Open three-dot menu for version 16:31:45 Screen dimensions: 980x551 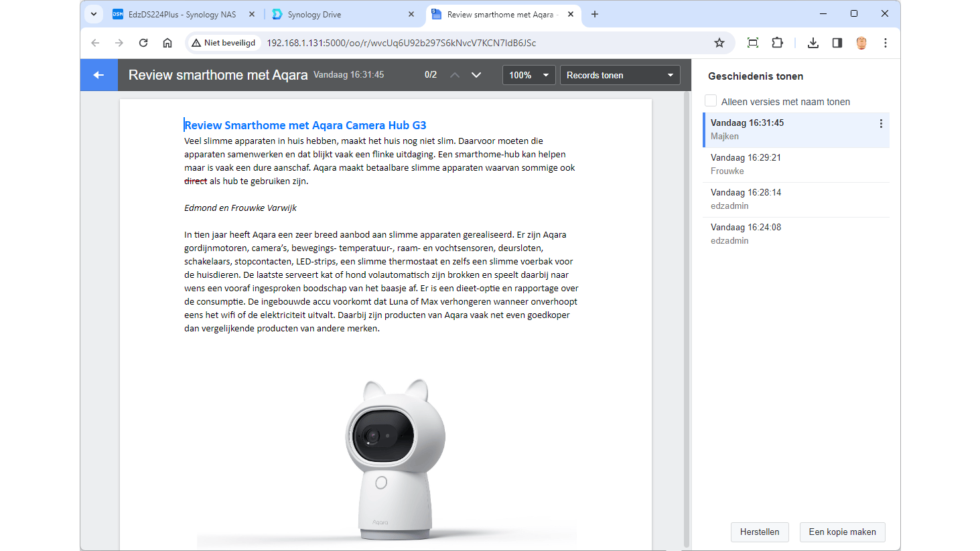pyautogui.click(x=880, y=124)
